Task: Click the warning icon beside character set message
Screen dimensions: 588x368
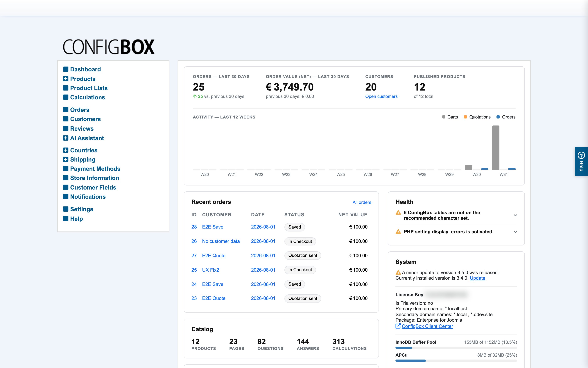Action: click(x=398, y=213)
